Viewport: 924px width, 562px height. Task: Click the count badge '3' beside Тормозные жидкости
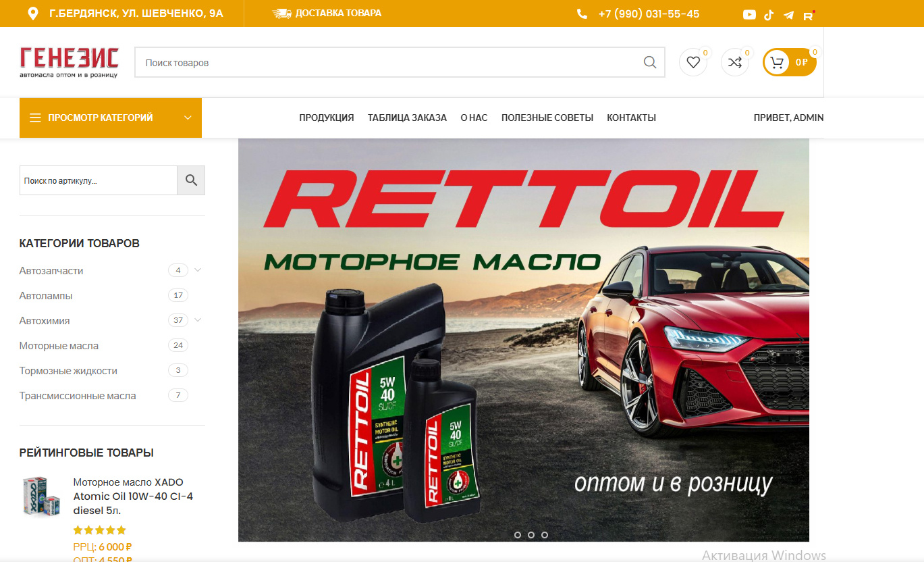click(178, 370)
